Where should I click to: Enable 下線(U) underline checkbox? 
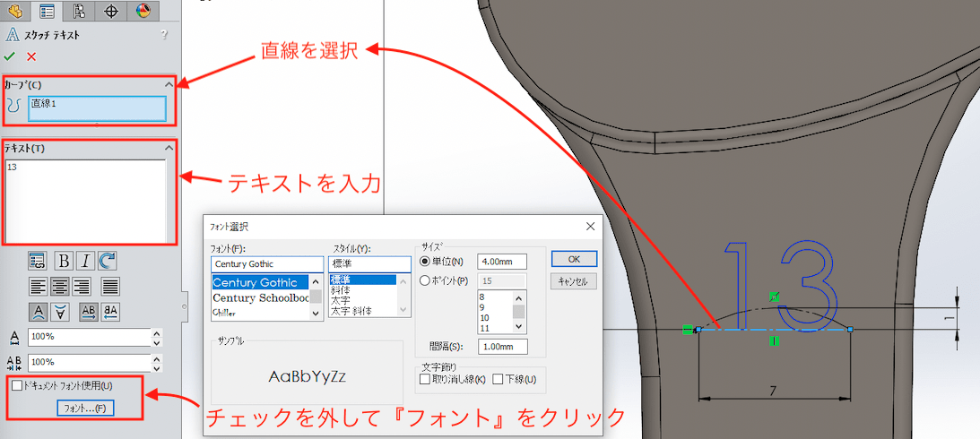pos(498,378)
